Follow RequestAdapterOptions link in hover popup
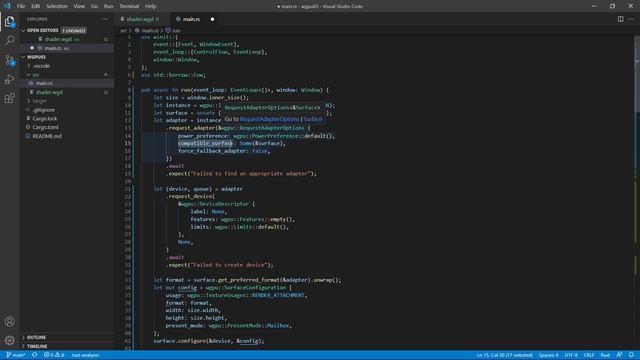Screen dimensions: 640x360 click(269, 119)
